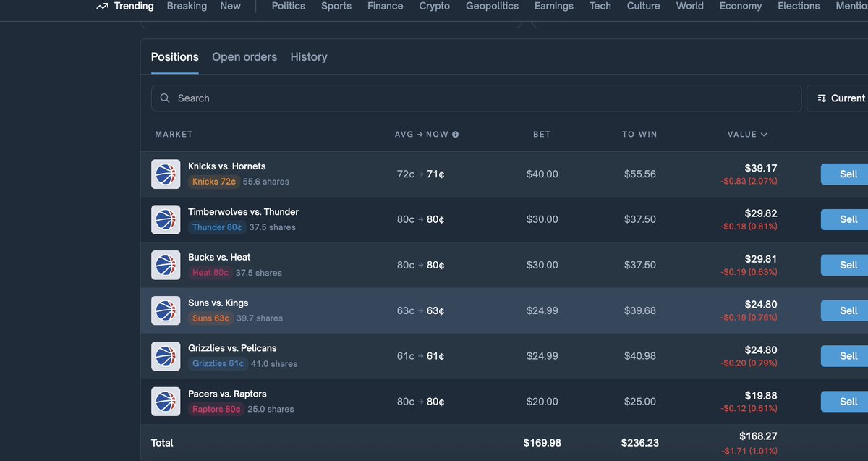Click the Grizzlies 61¢ outcome badge

click(x=218, y=364)
